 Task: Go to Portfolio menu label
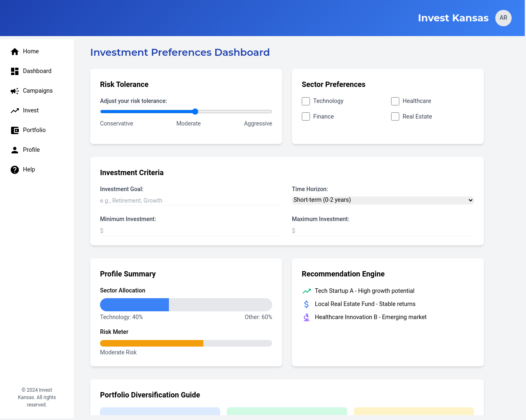(34, 130)
